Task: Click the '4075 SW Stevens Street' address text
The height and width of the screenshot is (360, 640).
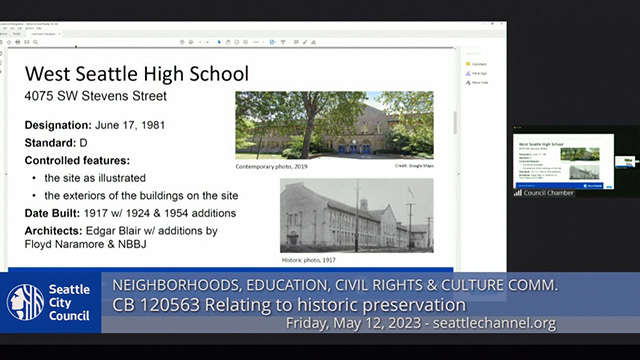Action: click(x=96, y=96)
